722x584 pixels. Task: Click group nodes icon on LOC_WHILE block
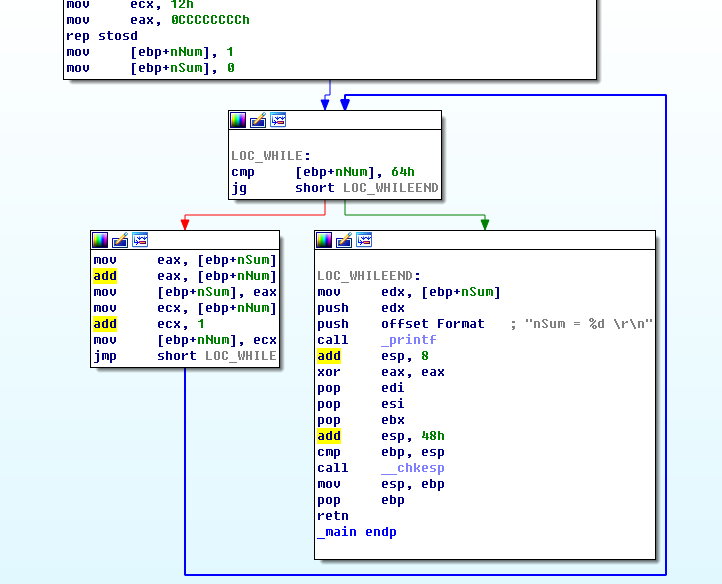click(278, 120)
